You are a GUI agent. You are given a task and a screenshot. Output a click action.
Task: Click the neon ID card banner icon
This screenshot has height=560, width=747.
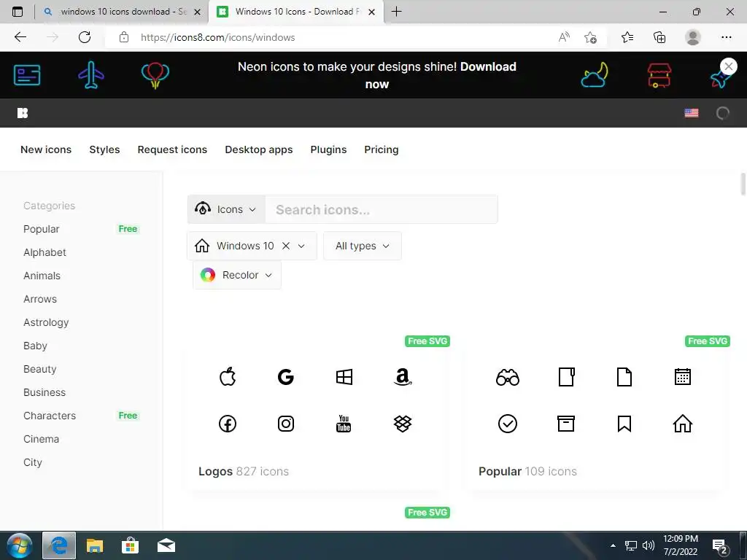click(27, 75)
